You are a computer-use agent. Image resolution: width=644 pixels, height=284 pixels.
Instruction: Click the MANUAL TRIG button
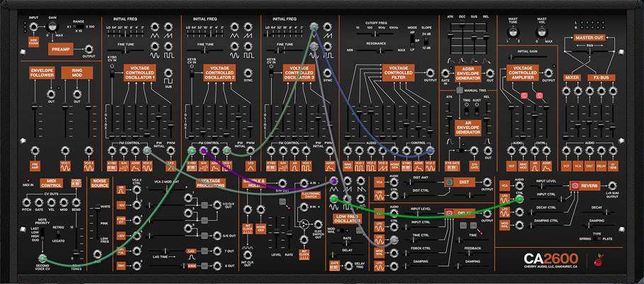click(460, 90)
